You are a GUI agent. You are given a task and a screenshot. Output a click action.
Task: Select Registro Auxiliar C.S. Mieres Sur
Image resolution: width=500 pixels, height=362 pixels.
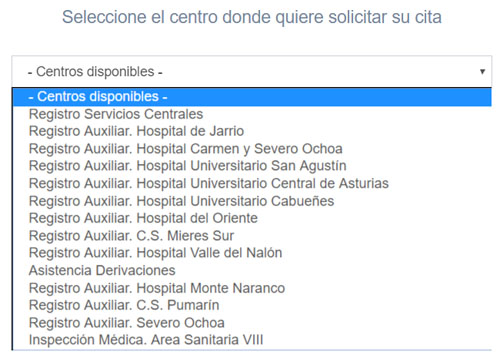tap(252, 236)
